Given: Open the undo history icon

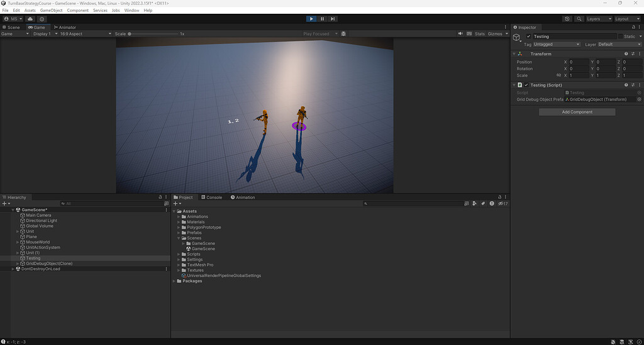Looking at the screenshot, I should pos(567,19).
